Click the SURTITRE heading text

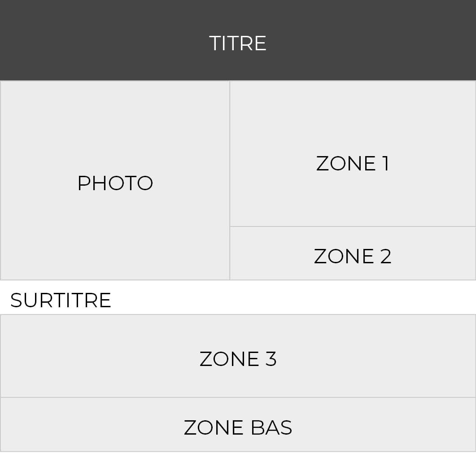coord(61,301)
